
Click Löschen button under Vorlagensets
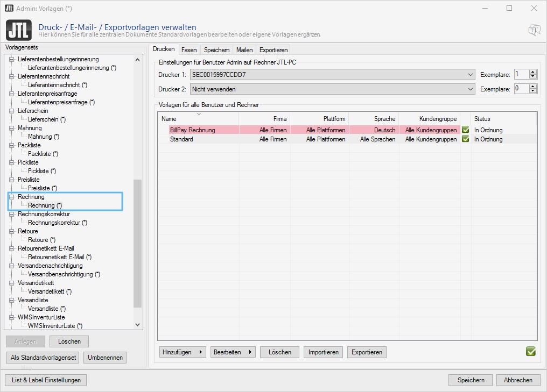click(69, 341)
